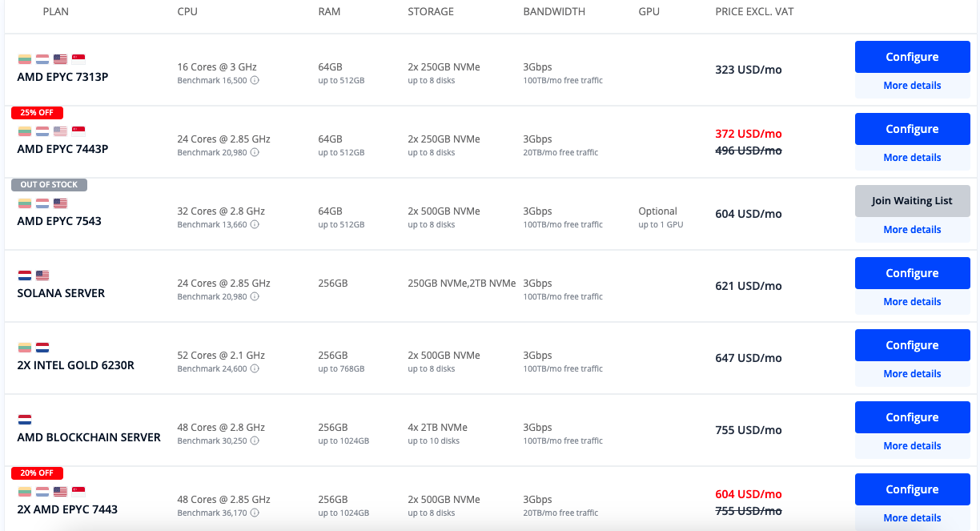Select the US flag for SOLANA SERVER
Viewport: 980px width, 531px height.
(42, 275)
